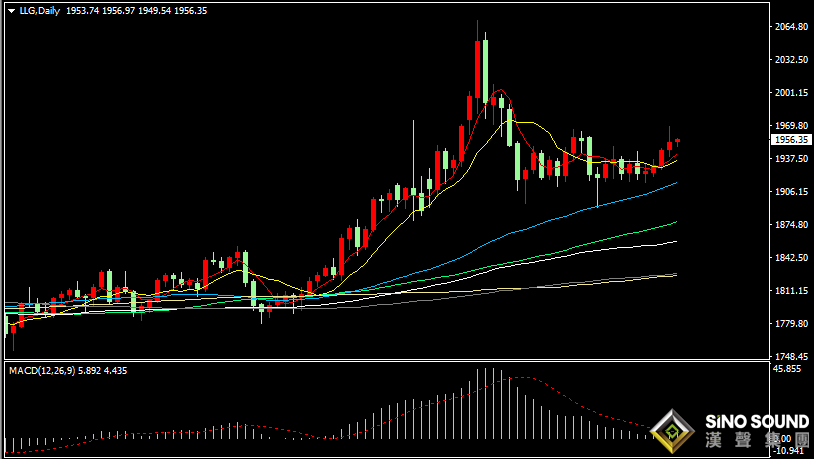Select the open price value 1953.74

82,10
